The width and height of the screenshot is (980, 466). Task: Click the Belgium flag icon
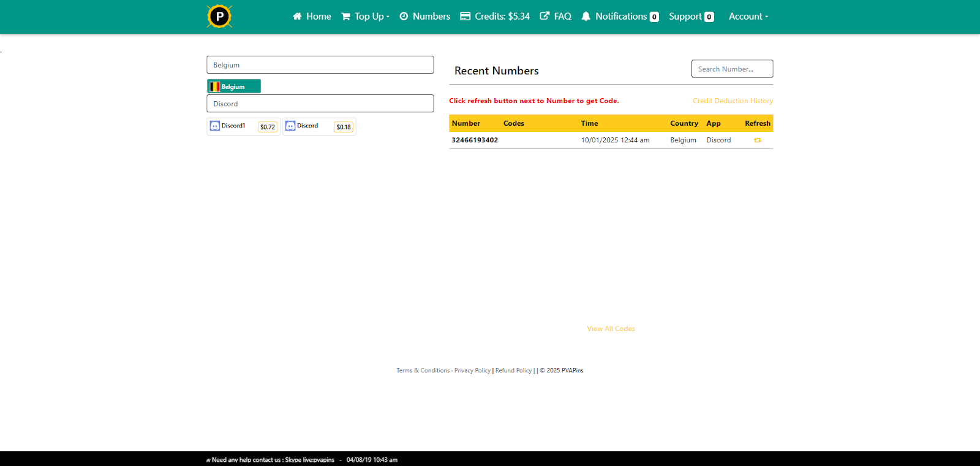[215, 86]
